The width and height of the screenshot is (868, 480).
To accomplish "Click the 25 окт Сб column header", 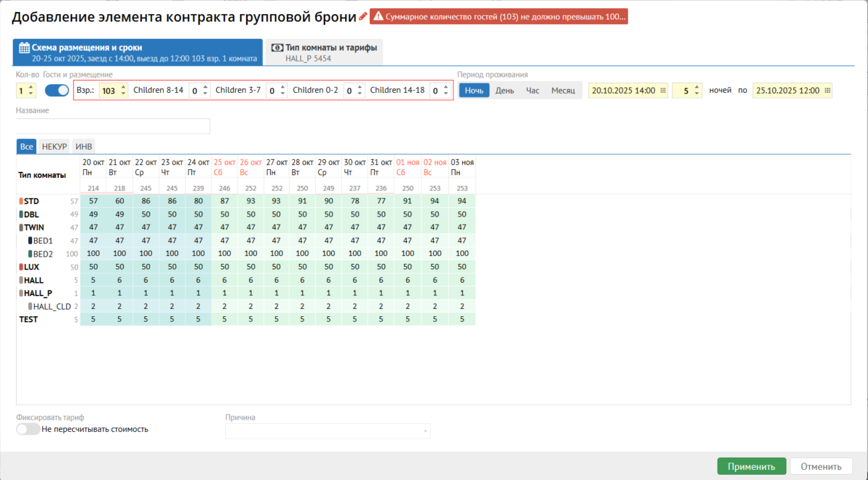I will point(224,167).
